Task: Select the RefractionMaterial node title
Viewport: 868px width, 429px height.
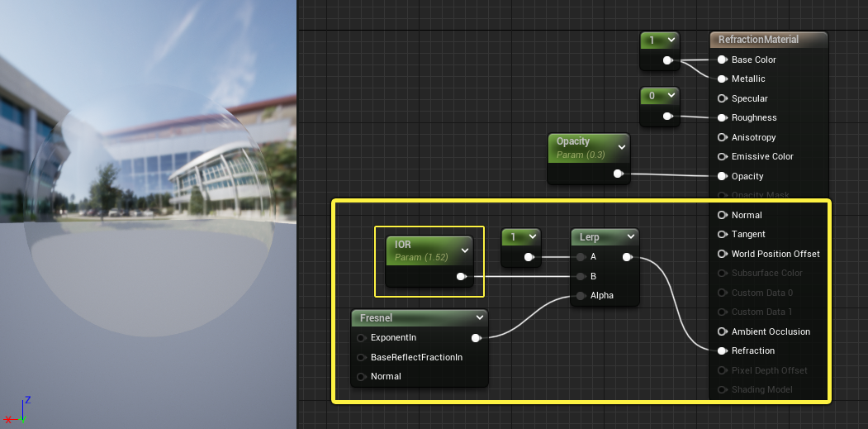Action: coord(758,39)
